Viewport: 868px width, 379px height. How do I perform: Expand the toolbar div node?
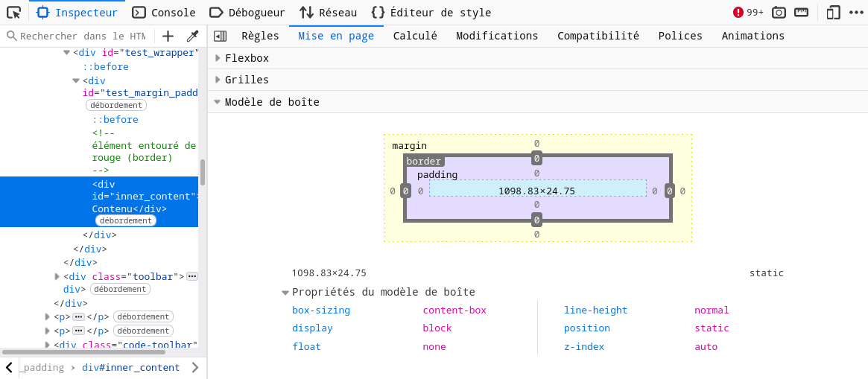click(57, 276)
